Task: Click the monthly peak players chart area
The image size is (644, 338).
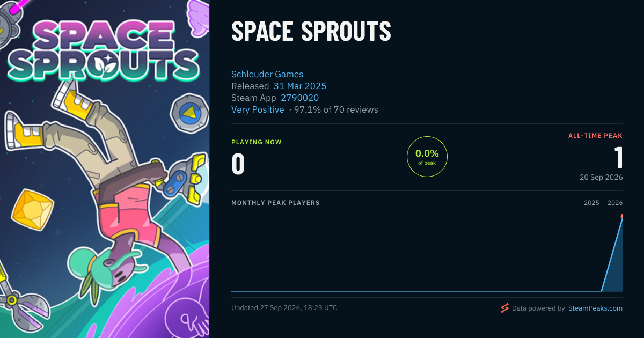Action: tap(427, 253)
